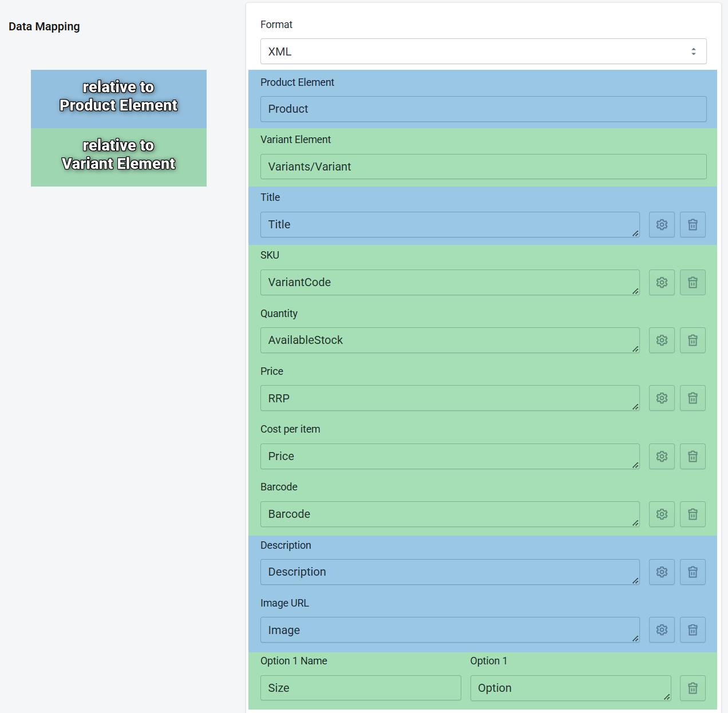The width and height of the screenshot is (728, 713).
Task: Click the Variant Element input field
Action: pos(483,167)
